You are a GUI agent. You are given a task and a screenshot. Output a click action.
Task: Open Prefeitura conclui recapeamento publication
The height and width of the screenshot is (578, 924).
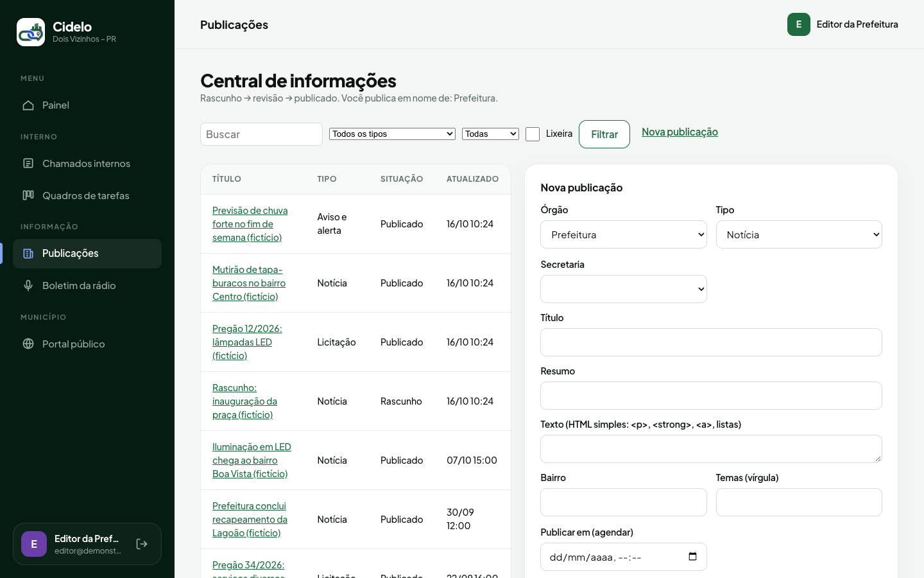pos(250,520)
